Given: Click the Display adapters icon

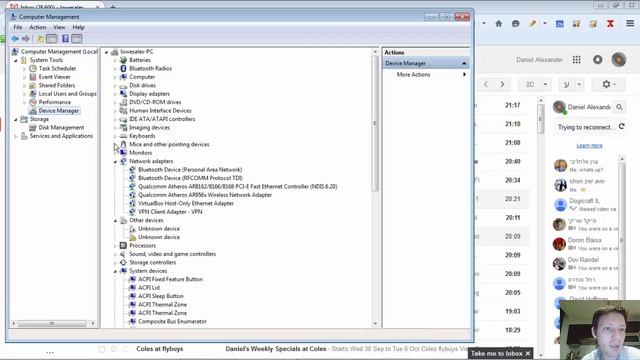Looking at the screenshot, I should point(123,94).
